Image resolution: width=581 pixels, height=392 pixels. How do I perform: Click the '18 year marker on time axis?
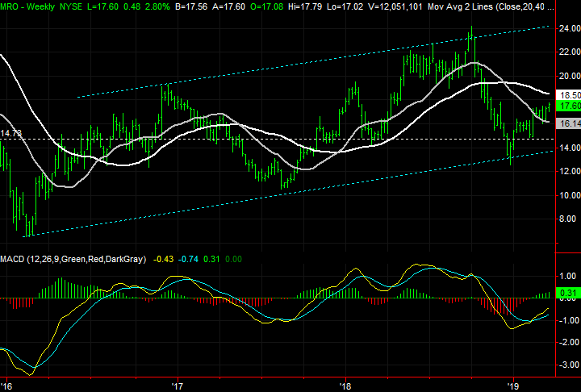[345, 385]
